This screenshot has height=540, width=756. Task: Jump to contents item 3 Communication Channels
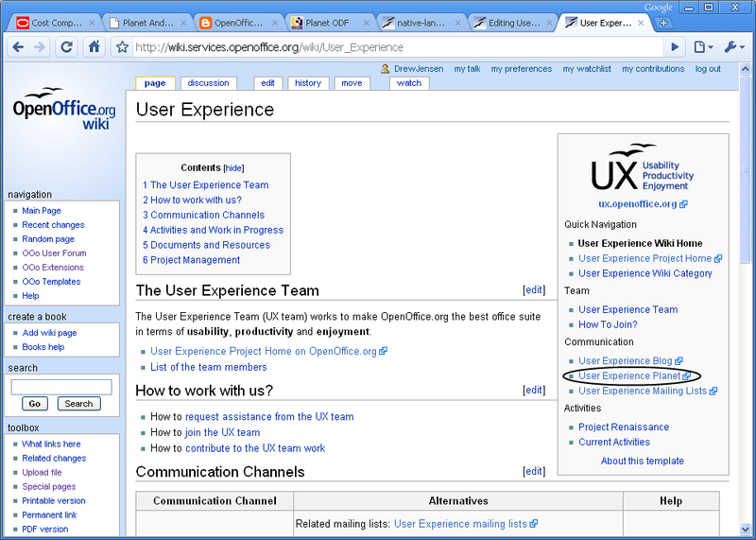click(203, 215)
